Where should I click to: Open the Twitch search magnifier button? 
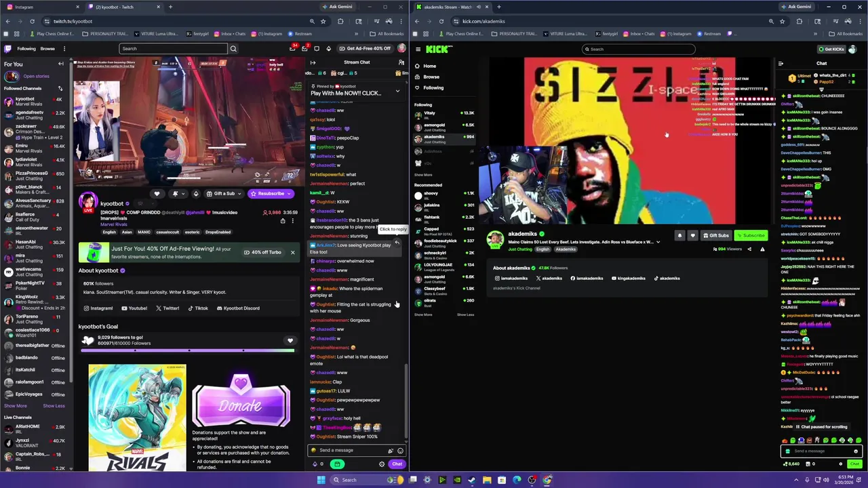(233, 49)
